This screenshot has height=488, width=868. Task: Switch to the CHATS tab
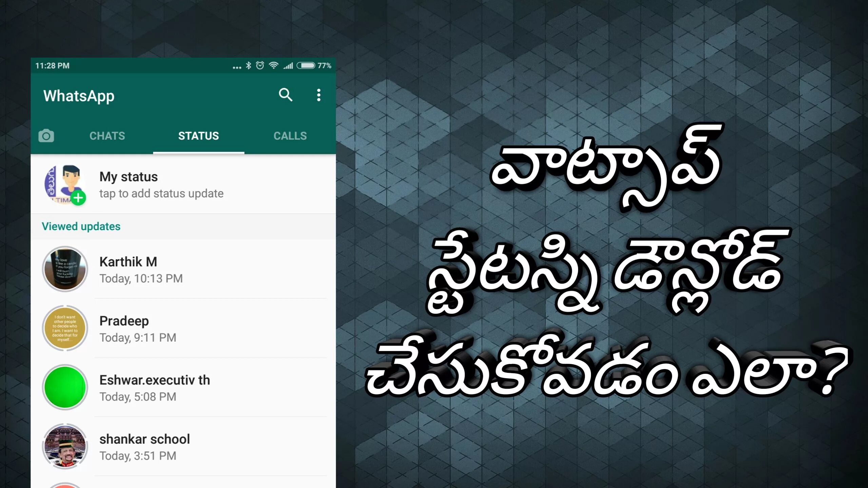[x=107, y=135]
